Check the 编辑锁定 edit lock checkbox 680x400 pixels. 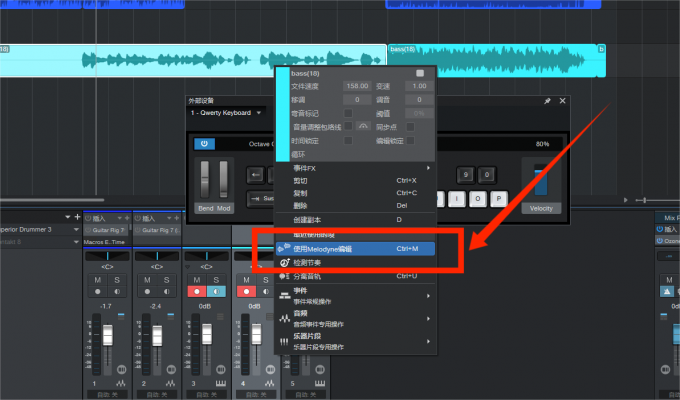(x=410, y=141)
